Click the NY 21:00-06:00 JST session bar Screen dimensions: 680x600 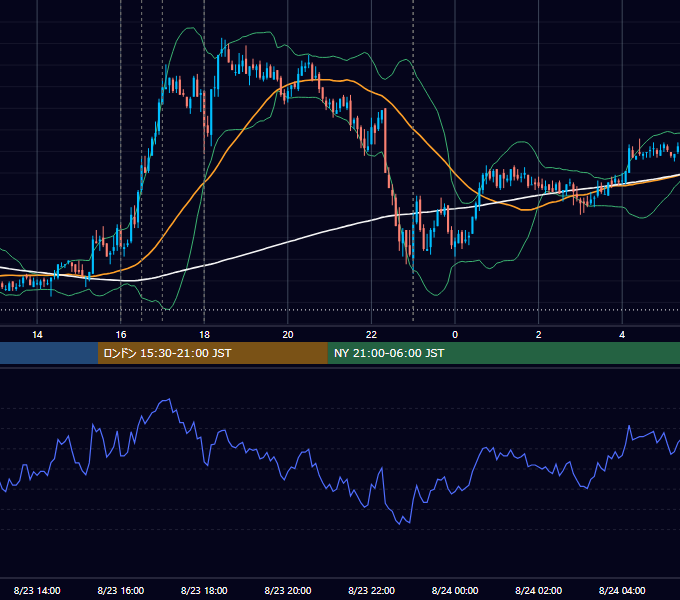coord(503,353)
